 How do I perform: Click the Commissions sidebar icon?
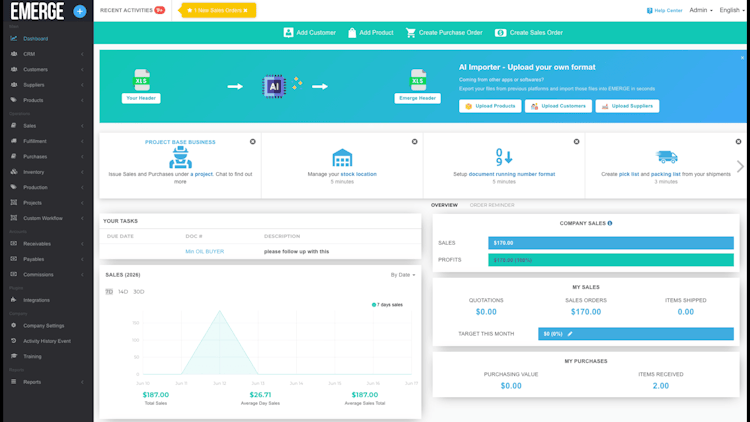point(14,274)
